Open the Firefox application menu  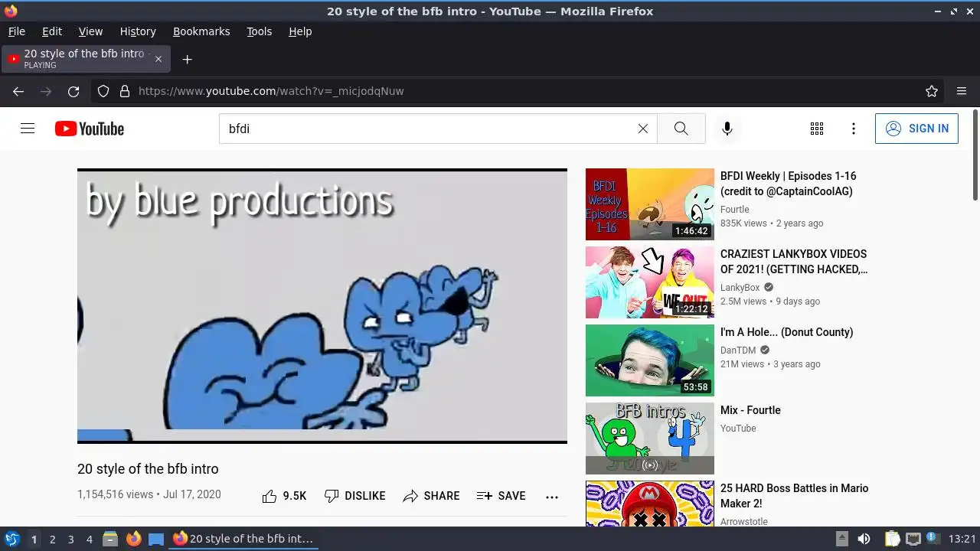962,91
